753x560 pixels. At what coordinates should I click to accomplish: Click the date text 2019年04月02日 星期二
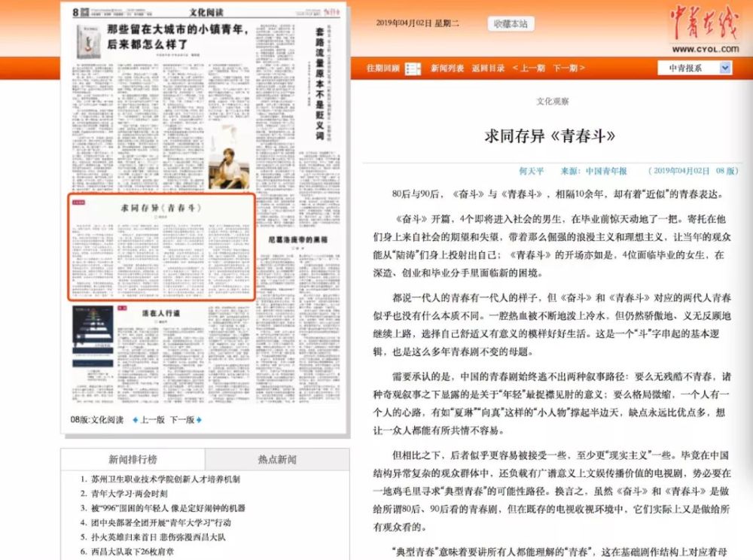tap(417, 23)
